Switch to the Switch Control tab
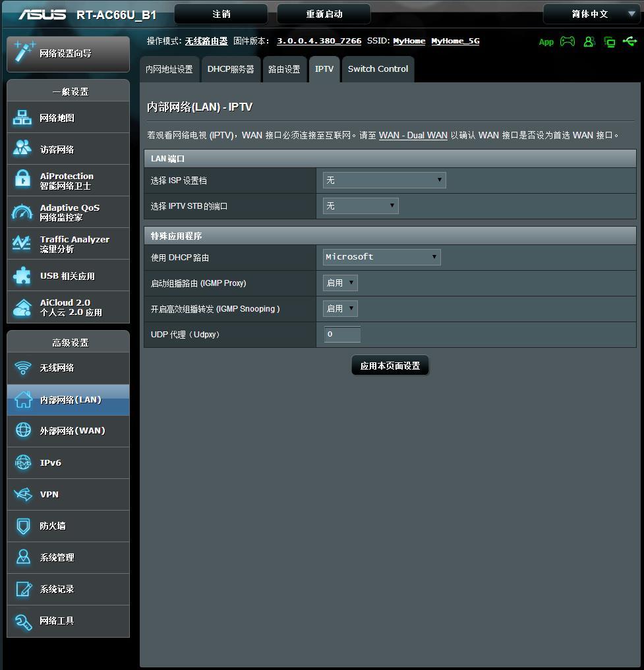The width and height of the screenshot is (644, 670). tap(378, 69)
